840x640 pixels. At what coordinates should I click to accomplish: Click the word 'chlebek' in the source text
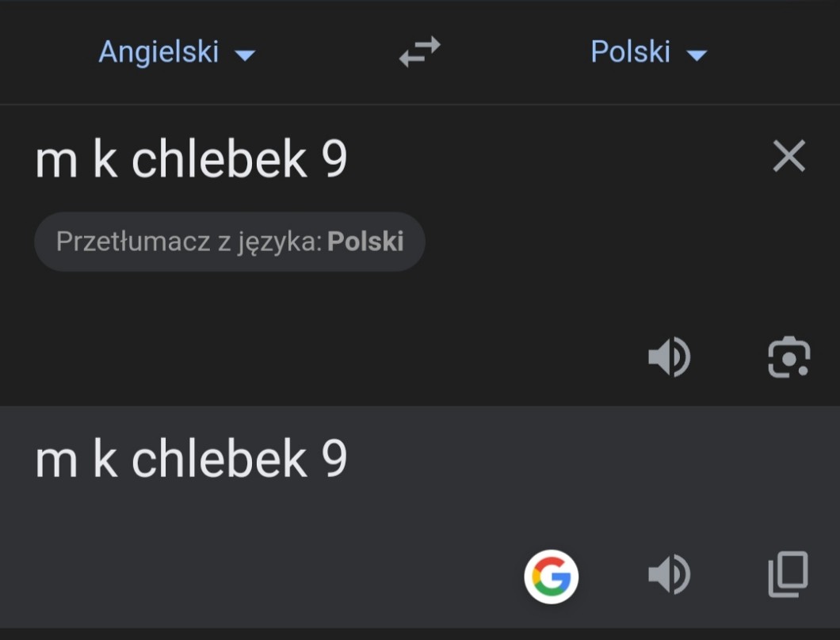tap(219, 160)
